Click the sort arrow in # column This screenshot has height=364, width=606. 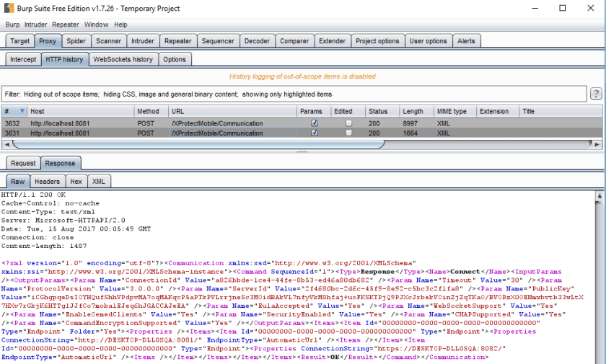pos(22,112)
